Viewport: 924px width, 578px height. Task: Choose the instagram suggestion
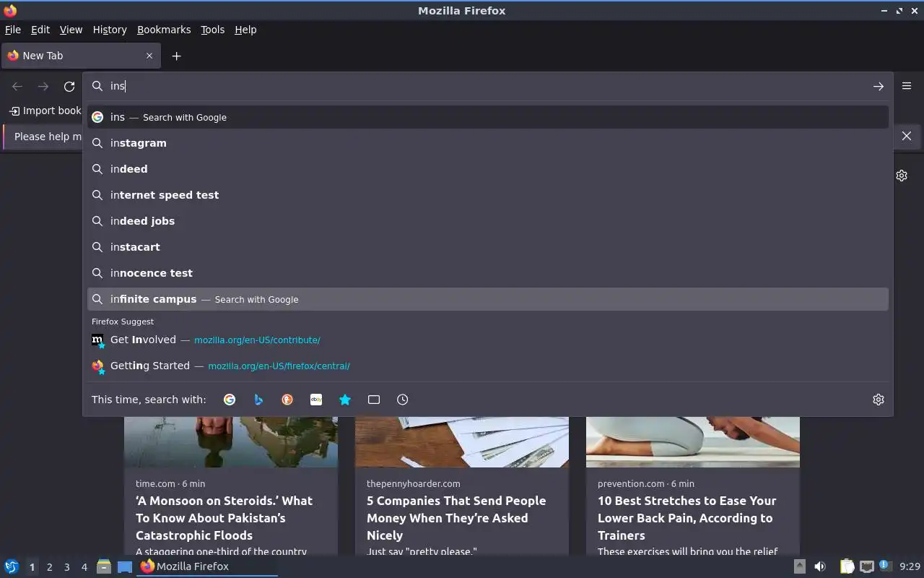[488, 143]
